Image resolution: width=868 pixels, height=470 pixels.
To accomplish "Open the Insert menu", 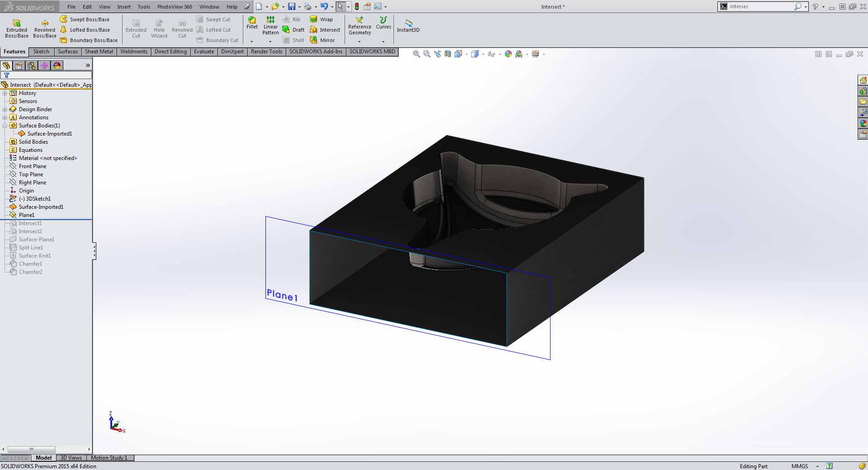I will click(124, 7).
